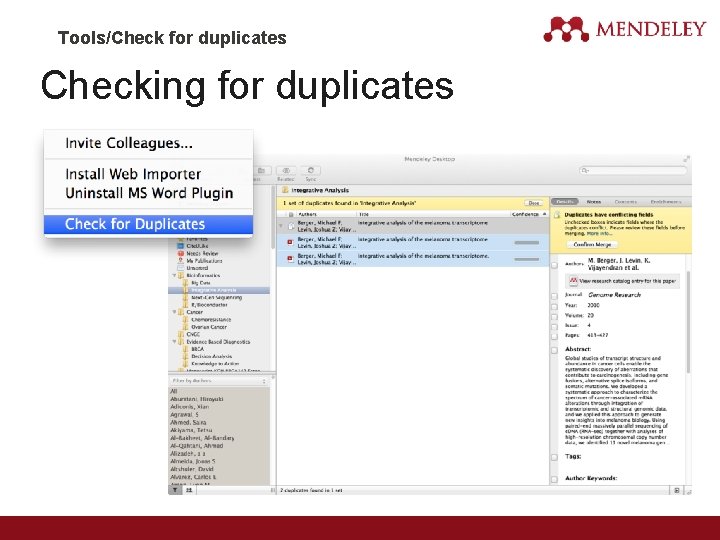This screenshot has width=720, height=540.
Task: Switch to the Contents tab
Action: [x=625, y=202]
